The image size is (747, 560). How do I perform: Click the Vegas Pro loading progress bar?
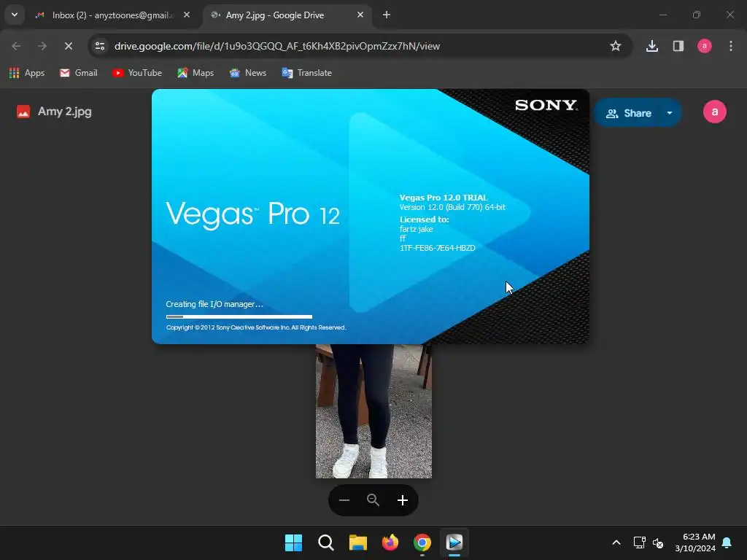click(239, 316)
